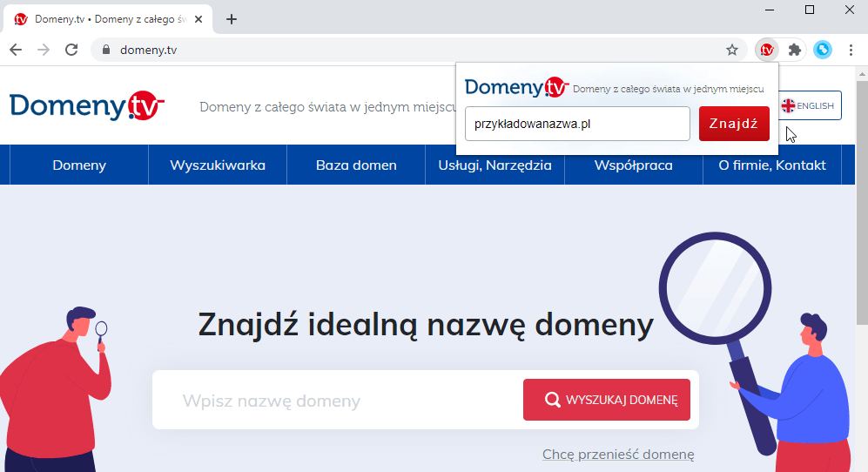The height and width of the screenshot is (472, 868).
Task: Click the popup tagline Domeny z całego świata
Action: point(668,89)
